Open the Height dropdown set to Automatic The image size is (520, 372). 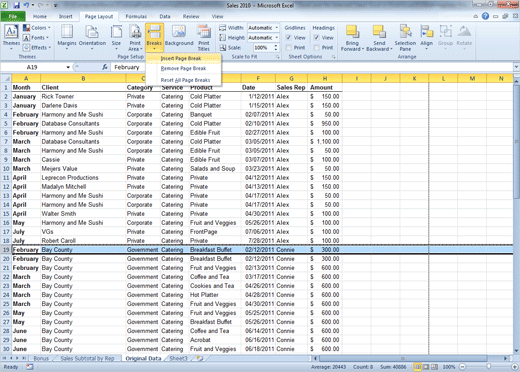pos(276,38)
